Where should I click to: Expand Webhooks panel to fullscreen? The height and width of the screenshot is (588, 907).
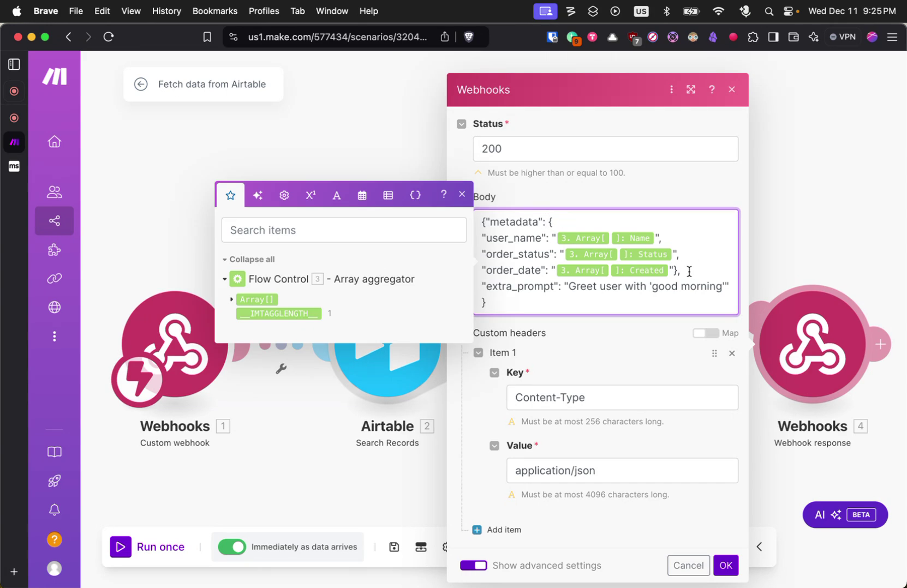point(691,89)
